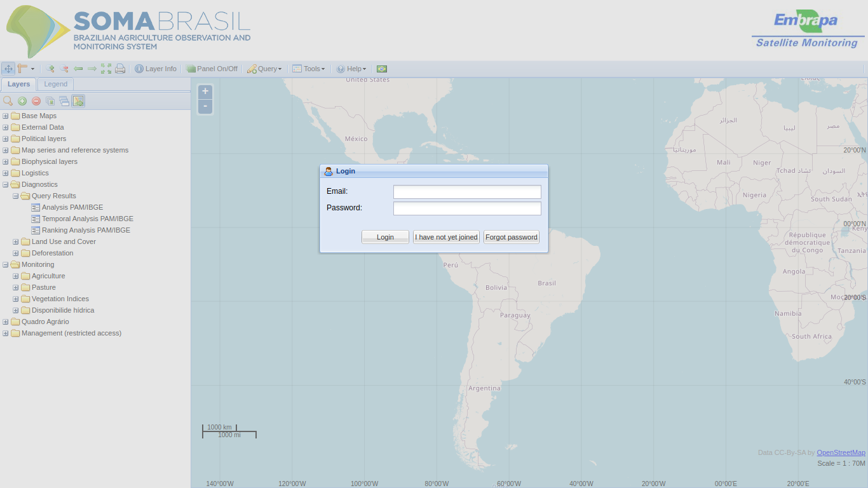Expand the Base Maps folder
This screenshot has height=488, width=868.
(6, 116)
